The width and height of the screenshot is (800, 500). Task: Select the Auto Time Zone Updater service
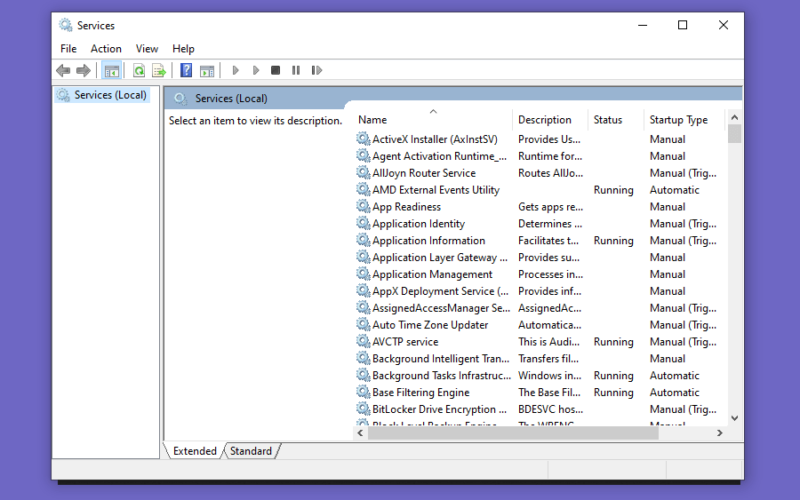coord(430,324)
